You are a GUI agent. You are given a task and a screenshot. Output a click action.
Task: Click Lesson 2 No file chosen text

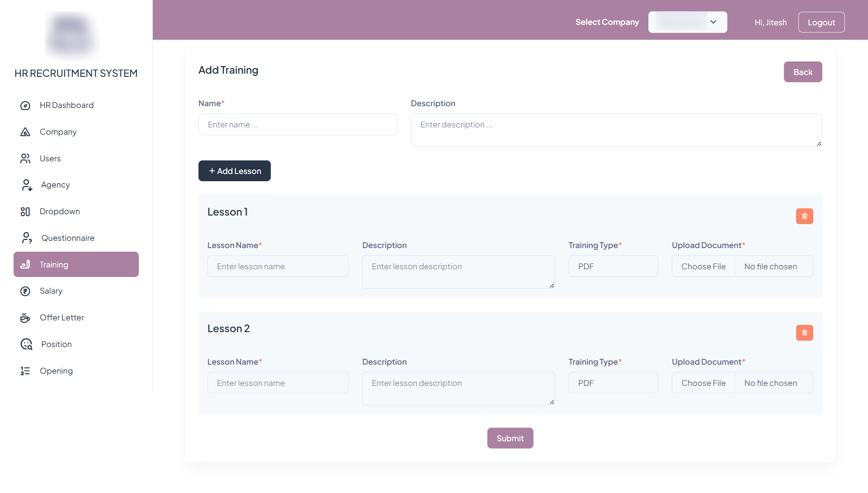[x=770, y=383]
